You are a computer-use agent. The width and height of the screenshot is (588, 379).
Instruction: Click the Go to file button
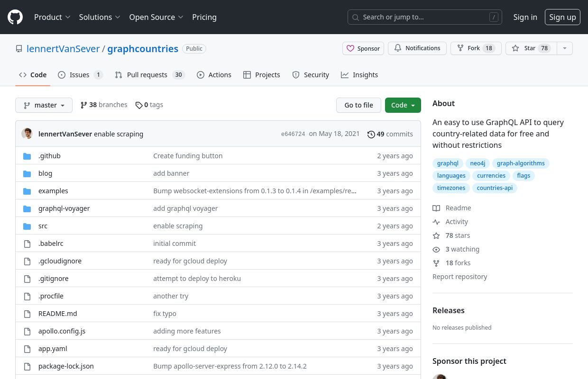358,105
